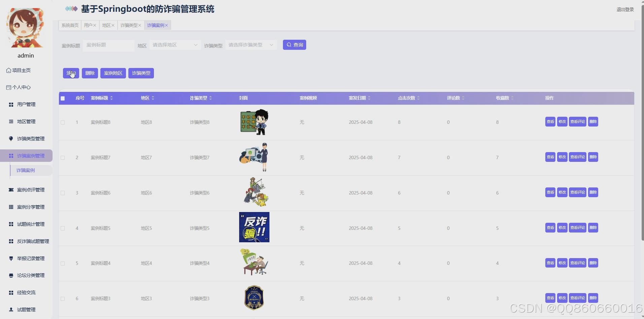Check the row checkbox for 案例标题6
The image size is (644, 319).
[63, 193]
